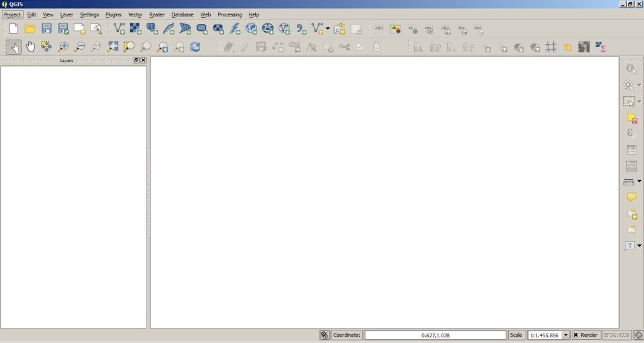644x343 pixels.
Task: Save the project using the floppy disk icon
Action: point(47,29)
